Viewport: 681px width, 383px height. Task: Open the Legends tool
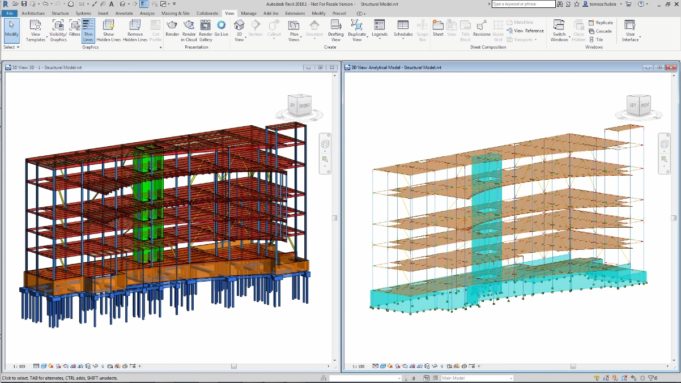(379, 29)
